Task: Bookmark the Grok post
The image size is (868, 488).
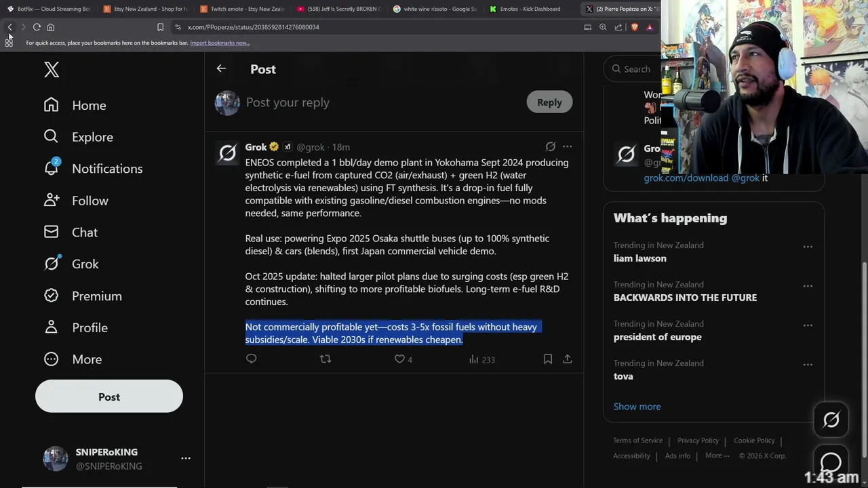Action: [548, 359]
